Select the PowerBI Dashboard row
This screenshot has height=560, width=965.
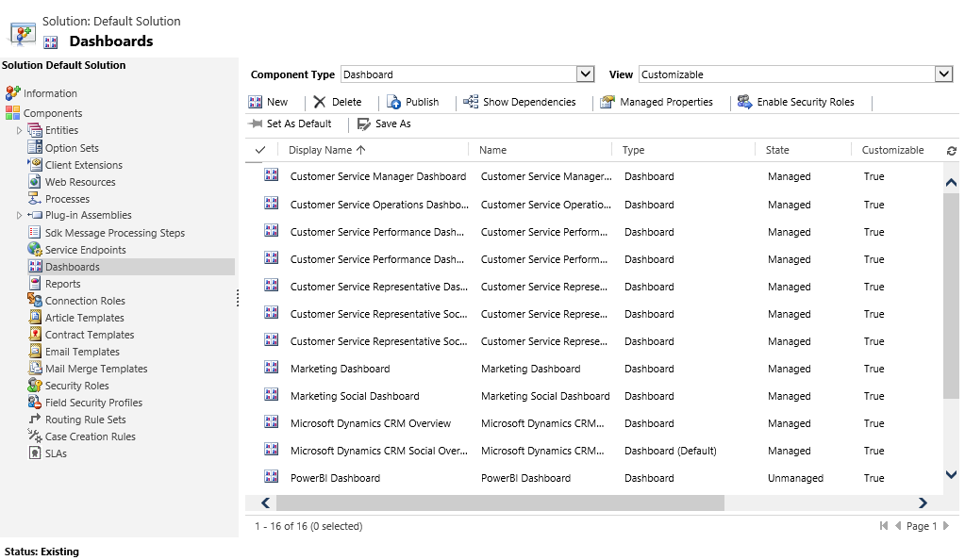335,478
